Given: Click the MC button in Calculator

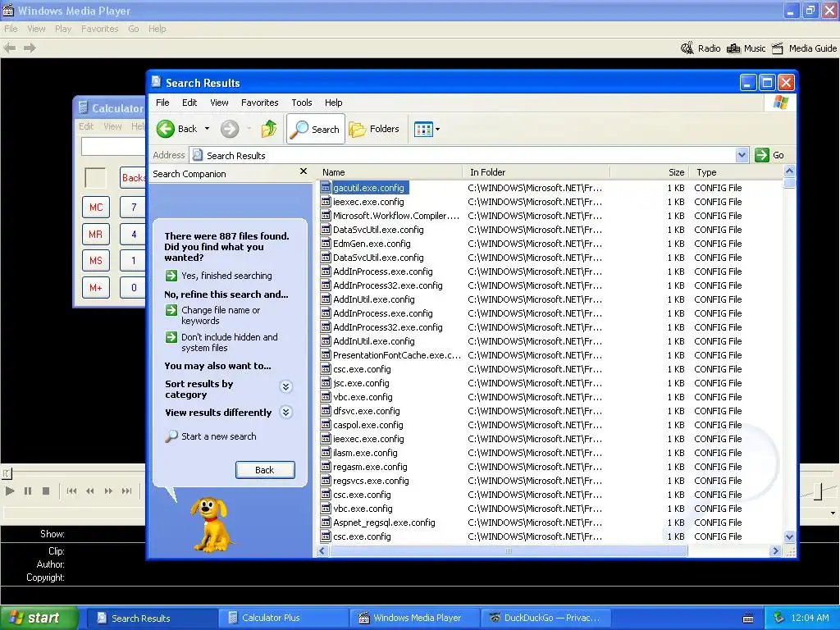Looking at the screenshot, I should click(96, 208).
